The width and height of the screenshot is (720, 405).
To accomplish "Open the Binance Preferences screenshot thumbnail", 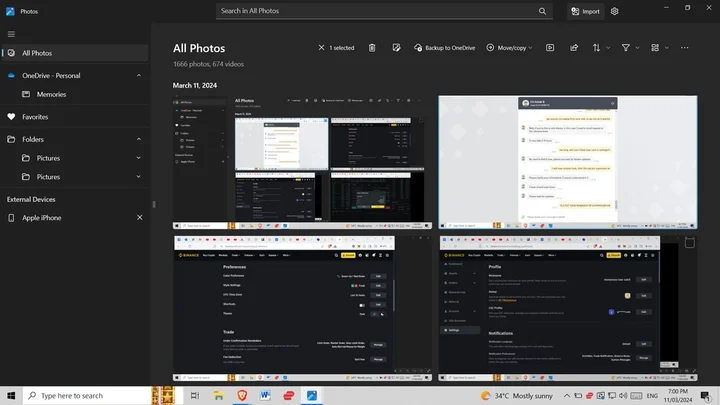I will coord(302,308).
